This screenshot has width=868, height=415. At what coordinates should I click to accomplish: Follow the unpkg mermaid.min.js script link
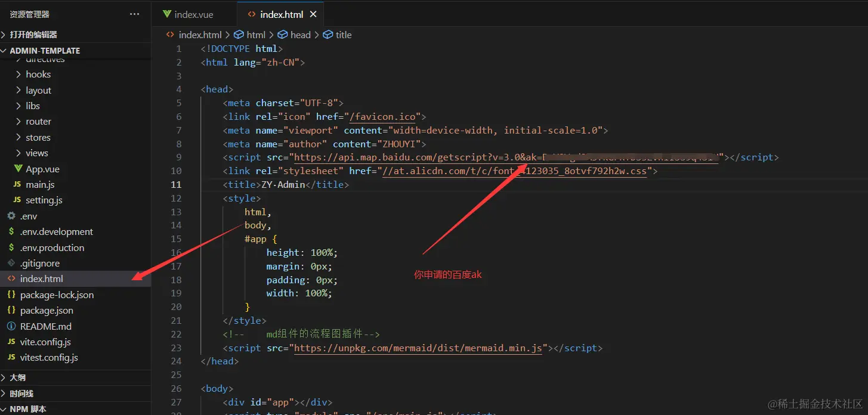pos(419,348)
